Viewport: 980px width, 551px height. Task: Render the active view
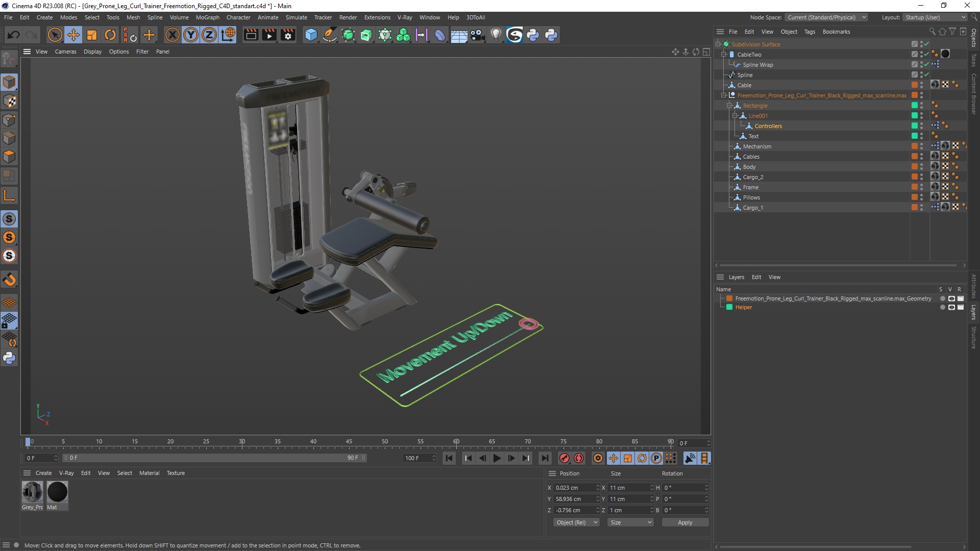coord(251,35)
